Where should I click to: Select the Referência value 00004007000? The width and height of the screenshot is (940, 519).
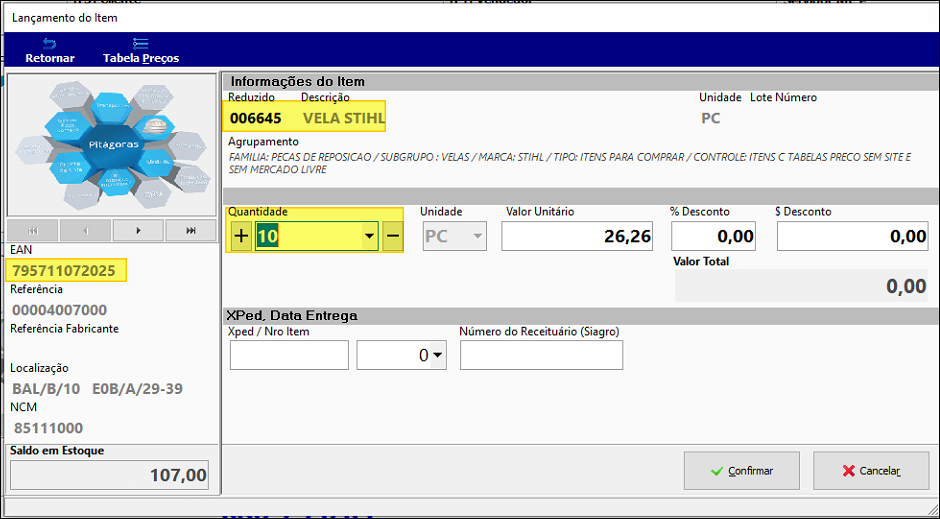59,310
